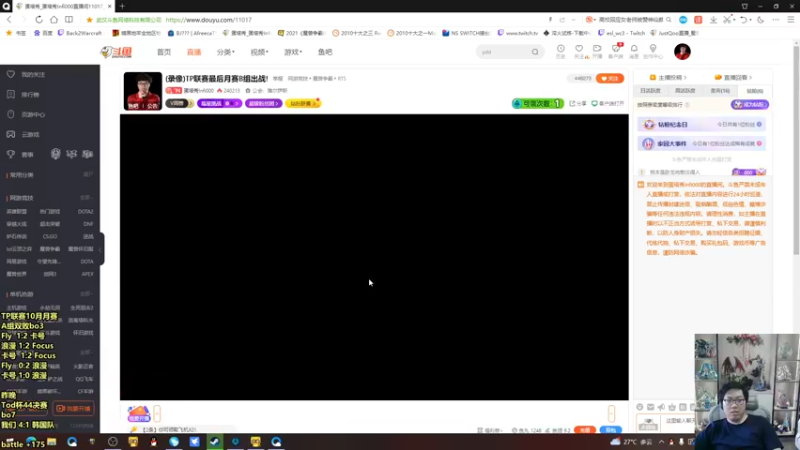800x450 pixels.
Task: Open the www.twitch.tv bookmark
Action: click(x=517, y=33)
